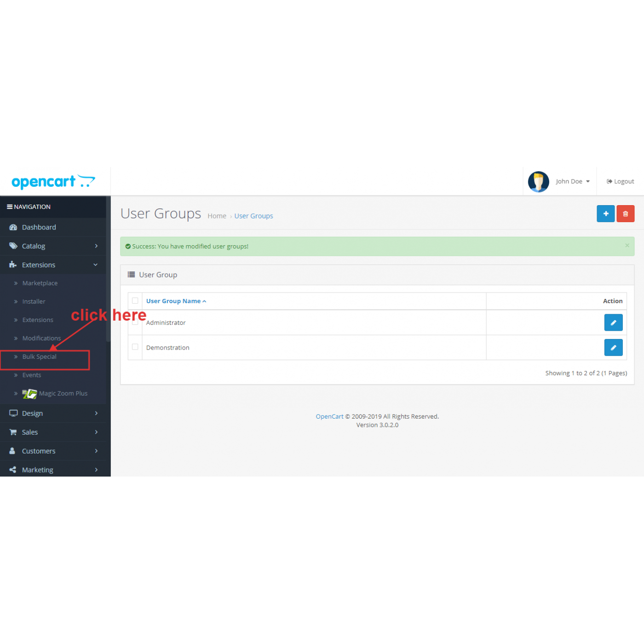Open Magic Zoom Plus extension entry

tap(63, 393)
